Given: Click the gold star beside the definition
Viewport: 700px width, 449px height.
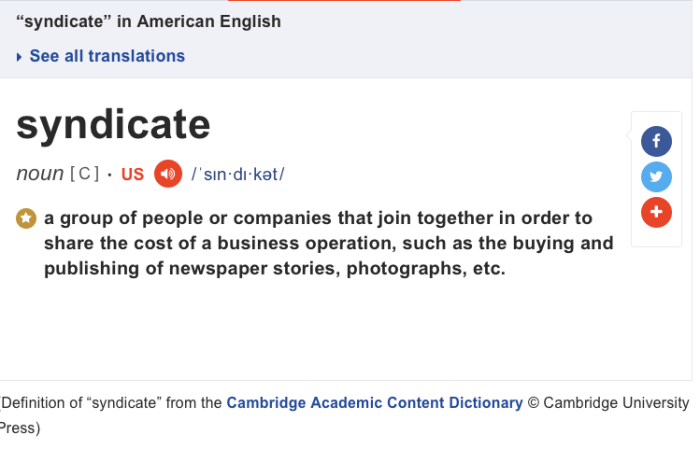Looking at the screenshot, I should (x=26, y=218).
